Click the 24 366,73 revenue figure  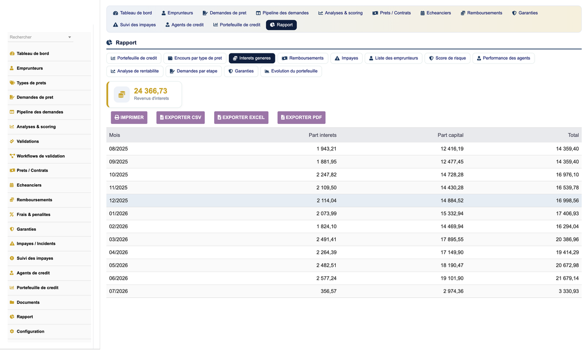(150, 91)
